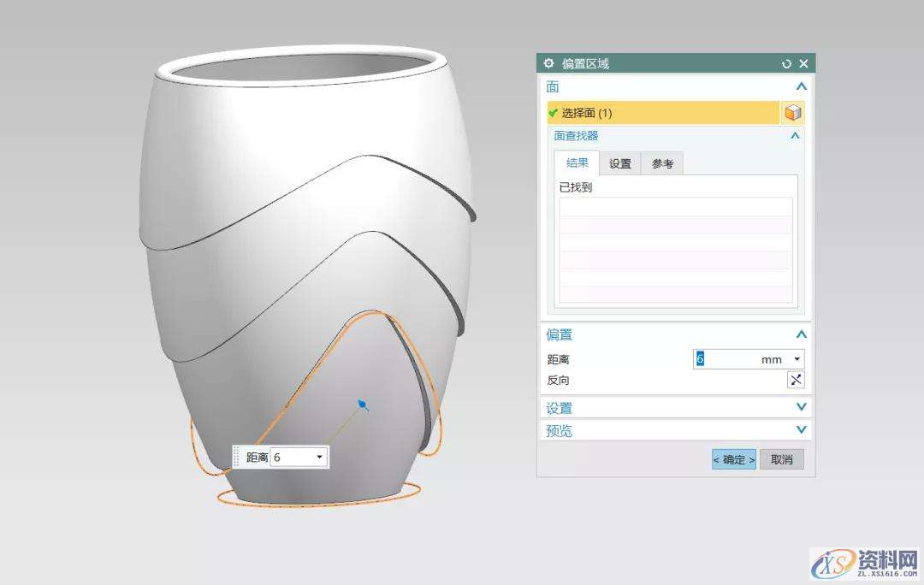Open the 参考 tab
The width and height of the screenshot is (924, 585).
pyautogui.click(x=662, y=163)
